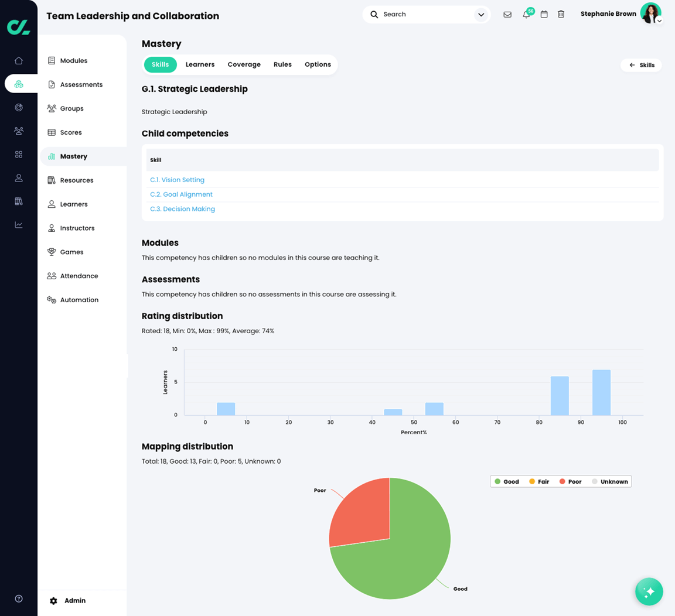
Task: Check notifications via the bell icon
Action: pos(526,13)
